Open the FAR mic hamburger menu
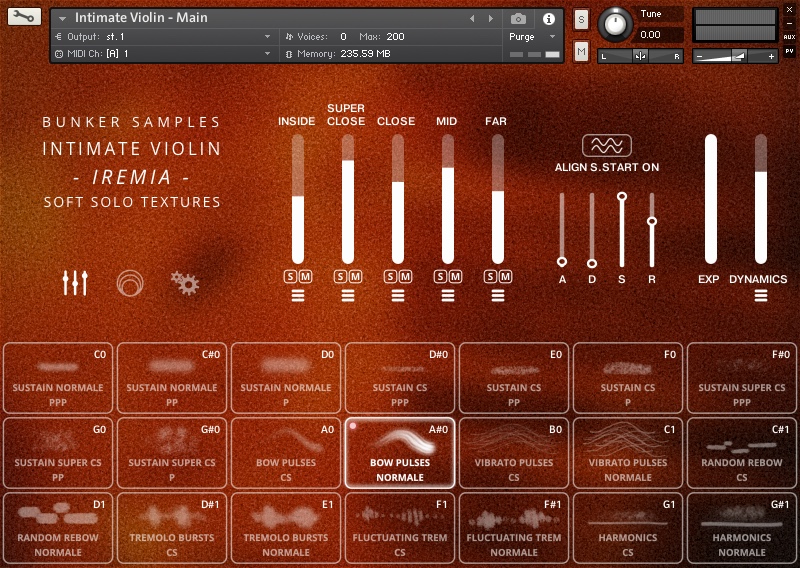This screenshot has height=568, width=800. (498, 295)
